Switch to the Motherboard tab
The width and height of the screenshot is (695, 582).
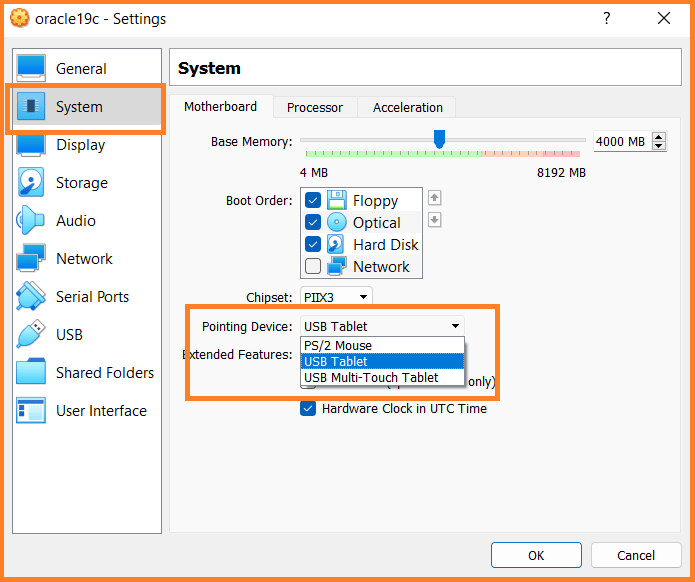220,107
